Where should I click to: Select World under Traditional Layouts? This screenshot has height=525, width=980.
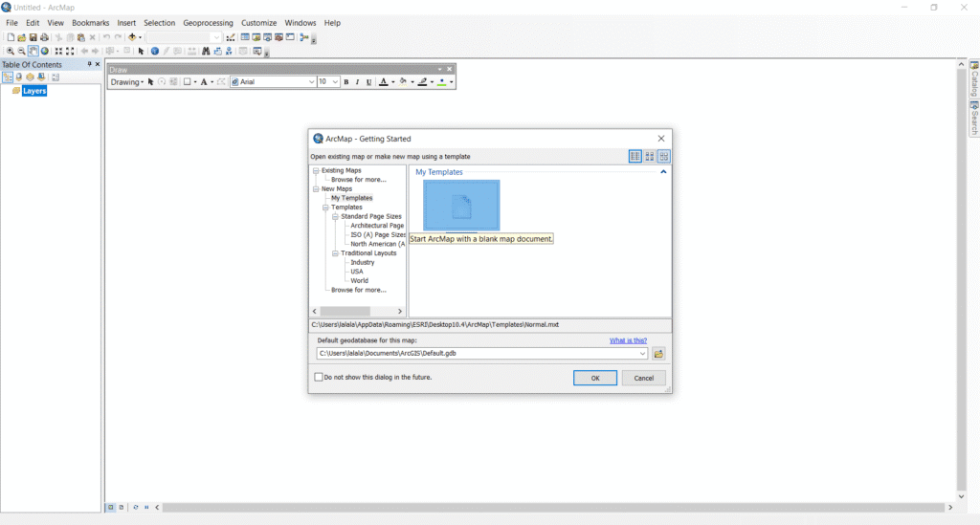pyautogui.click(x=360, y=281)
